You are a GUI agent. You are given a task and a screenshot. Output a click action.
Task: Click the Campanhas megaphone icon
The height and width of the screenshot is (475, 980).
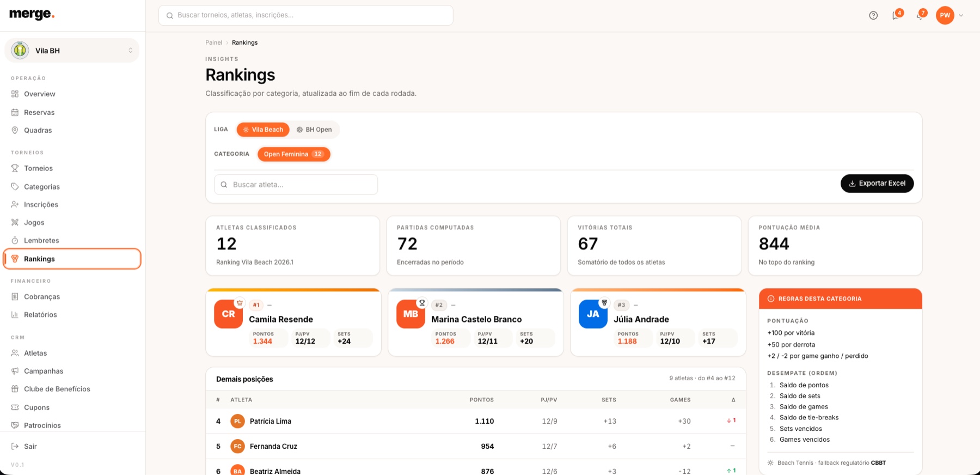coord(15,371)
